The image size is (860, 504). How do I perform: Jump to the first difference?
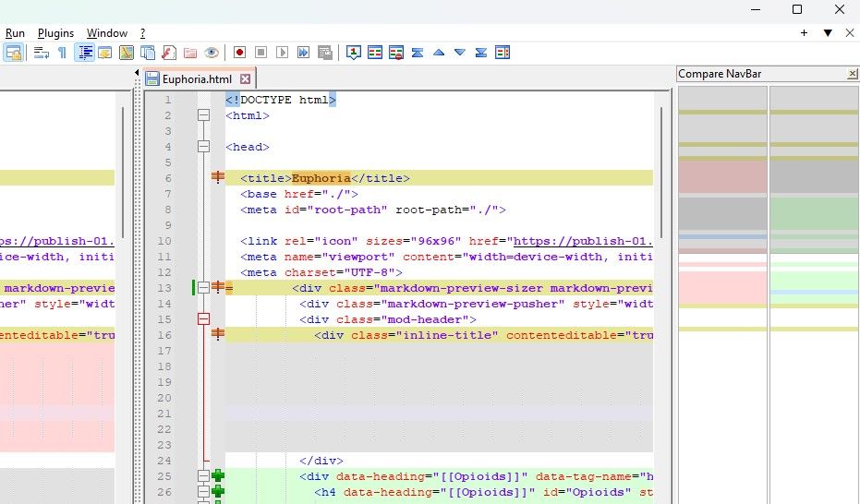418,53
